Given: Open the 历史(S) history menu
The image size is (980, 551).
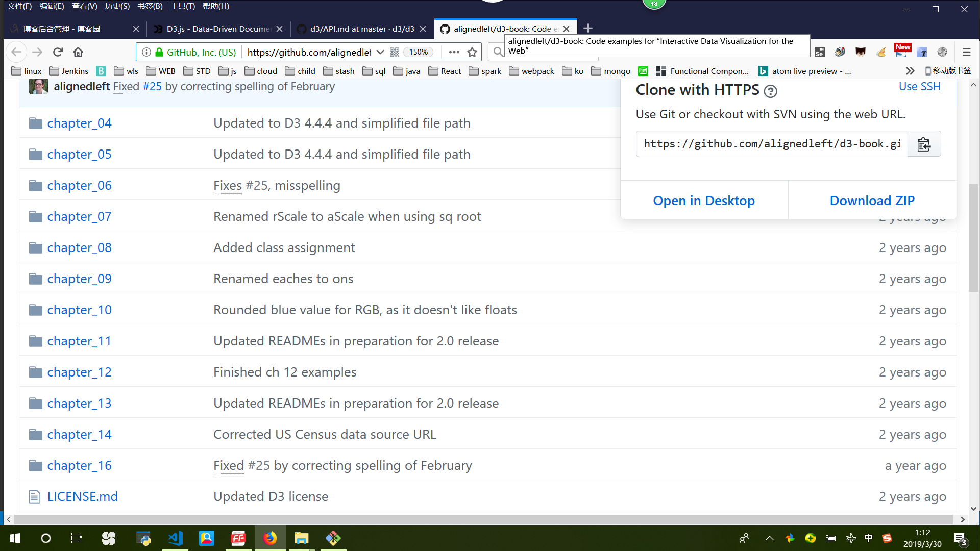Looking at the screenshot, I should tap(117, 6).
